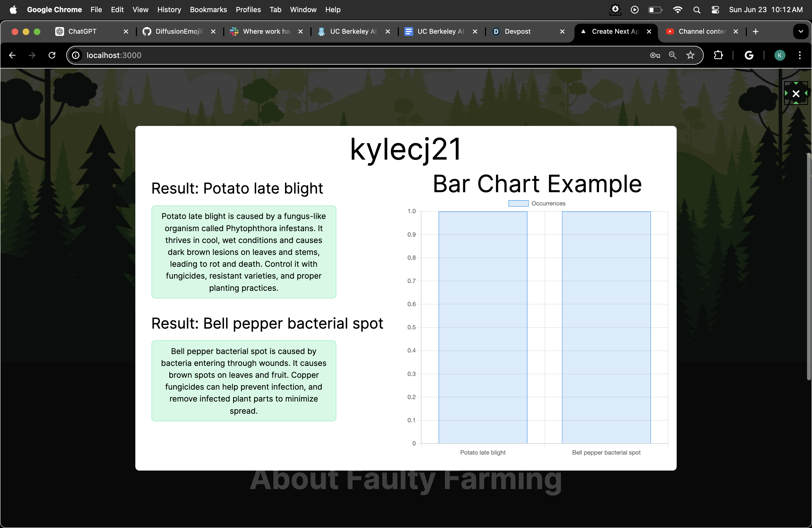Open the Extensions puzzle icon

(718, 55)
